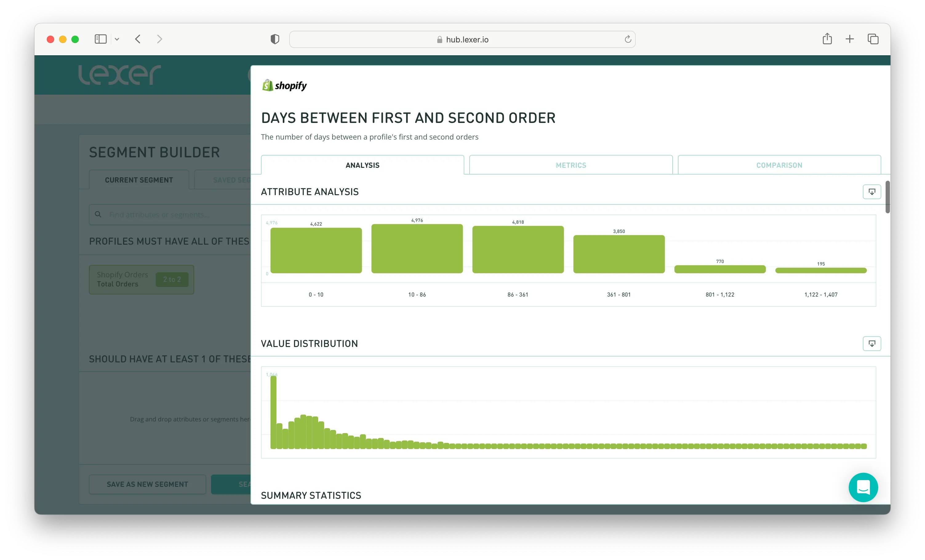Click Save As New Segment button
925x560 pixels.
147,484
